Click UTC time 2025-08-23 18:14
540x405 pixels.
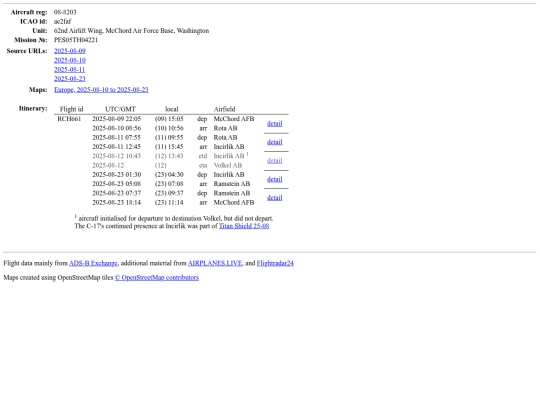116,202
